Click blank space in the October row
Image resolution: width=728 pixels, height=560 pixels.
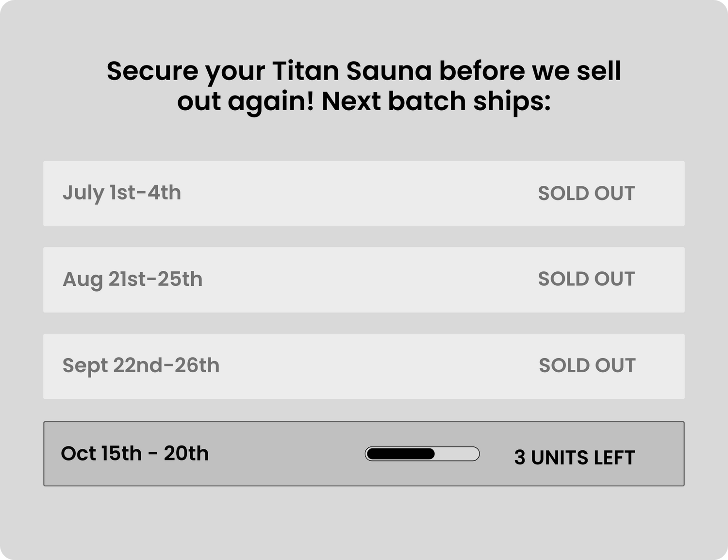tap(286, 454)
